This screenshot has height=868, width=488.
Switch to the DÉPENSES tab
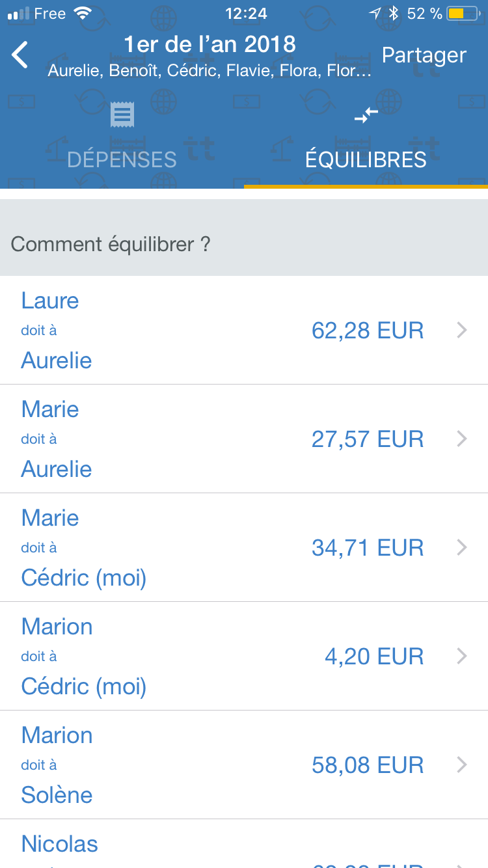click(122, 159)
